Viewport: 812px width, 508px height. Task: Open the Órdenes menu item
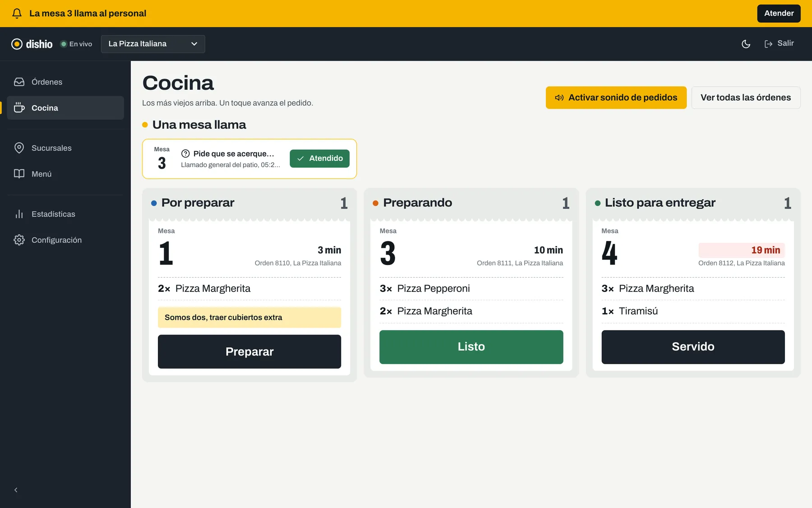[x=65, y=82]
